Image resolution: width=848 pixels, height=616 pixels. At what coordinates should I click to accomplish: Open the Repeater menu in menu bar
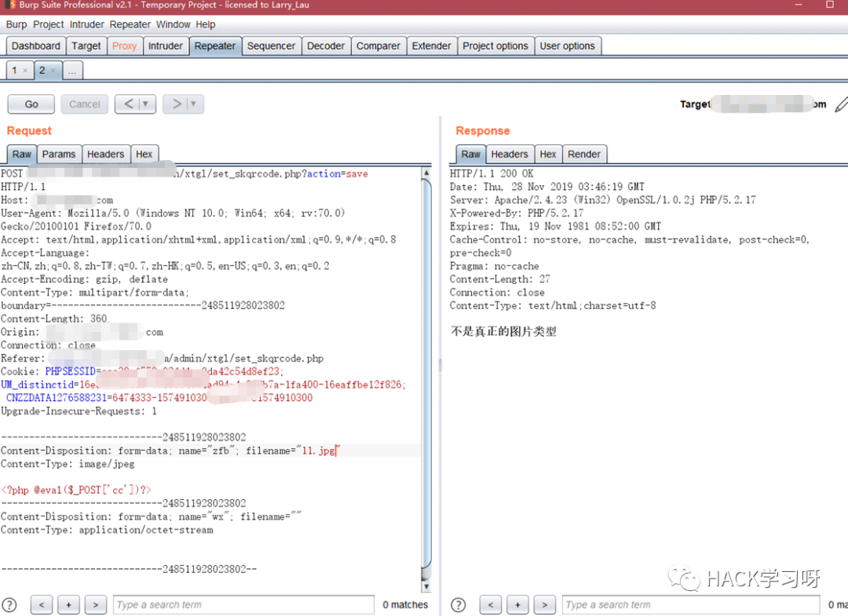[x=130, y=24]
